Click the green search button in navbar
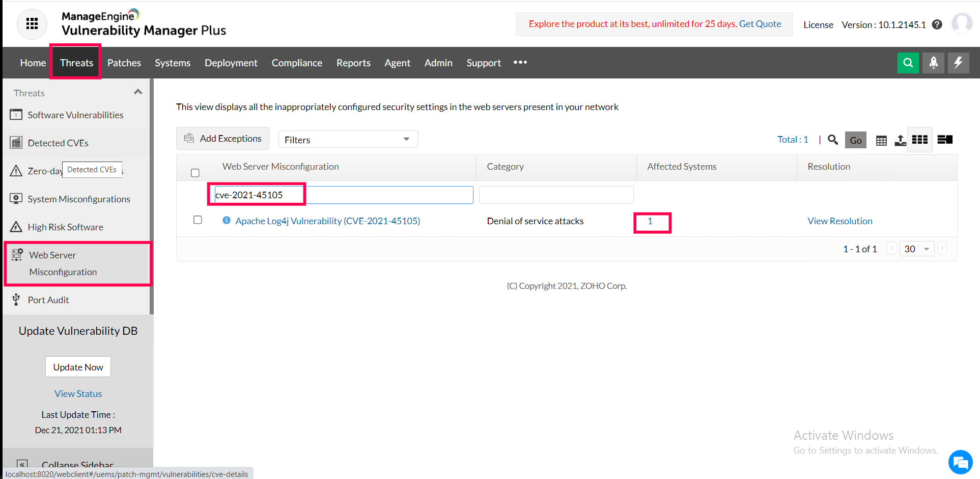 pos(908,63)
